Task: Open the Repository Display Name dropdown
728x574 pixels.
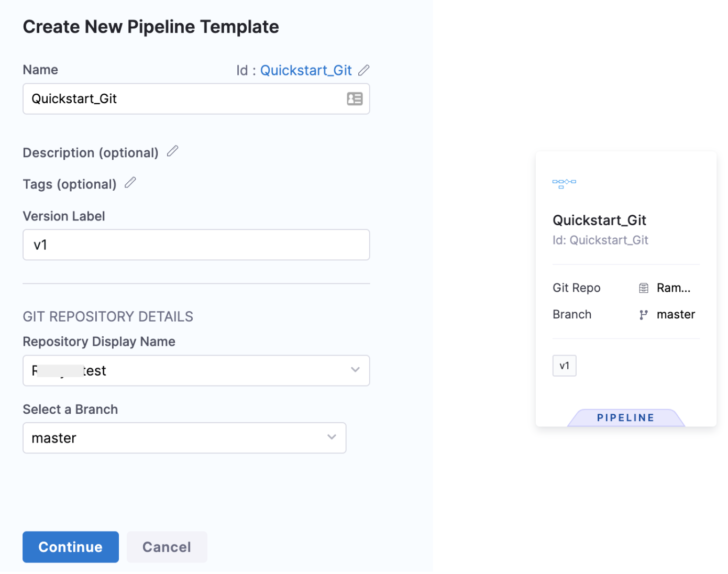Action: tap(196, 371)
